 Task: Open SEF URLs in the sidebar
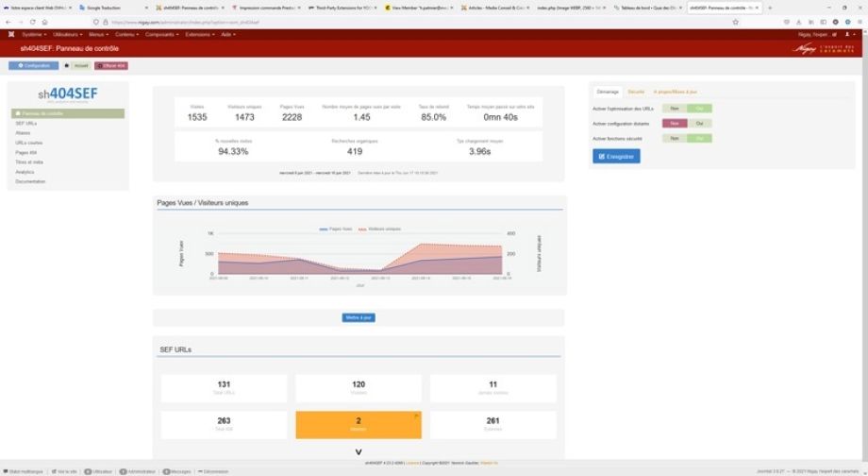[26, 123]
